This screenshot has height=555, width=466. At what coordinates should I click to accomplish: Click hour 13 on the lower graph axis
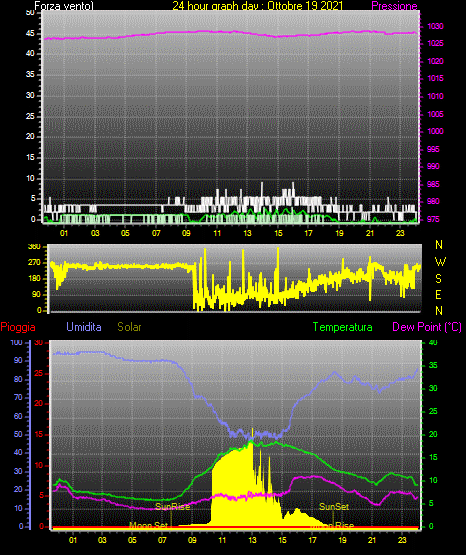[x=252, y=540]
